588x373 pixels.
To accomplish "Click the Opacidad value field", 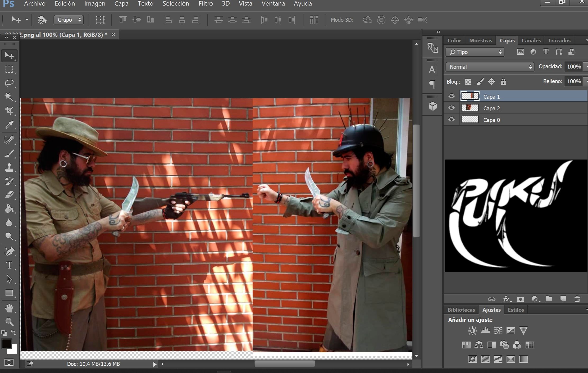I will (x=573, y=67).
